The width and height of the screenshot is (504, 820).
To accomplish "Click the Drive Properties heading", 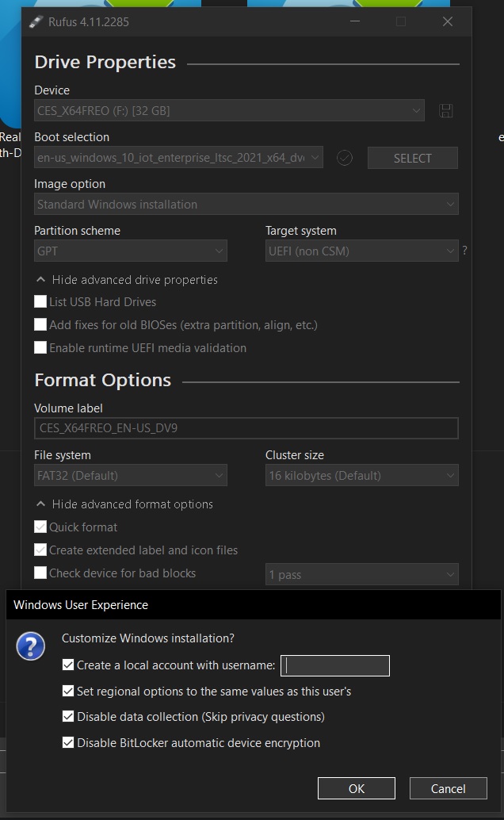I will click(x=105, y=62).
